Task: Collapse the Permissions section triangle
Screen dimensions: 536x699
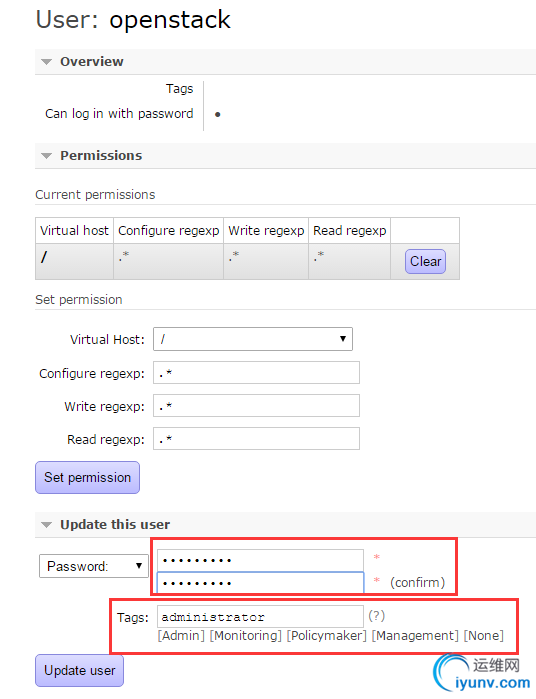Action: coord(46,156)
